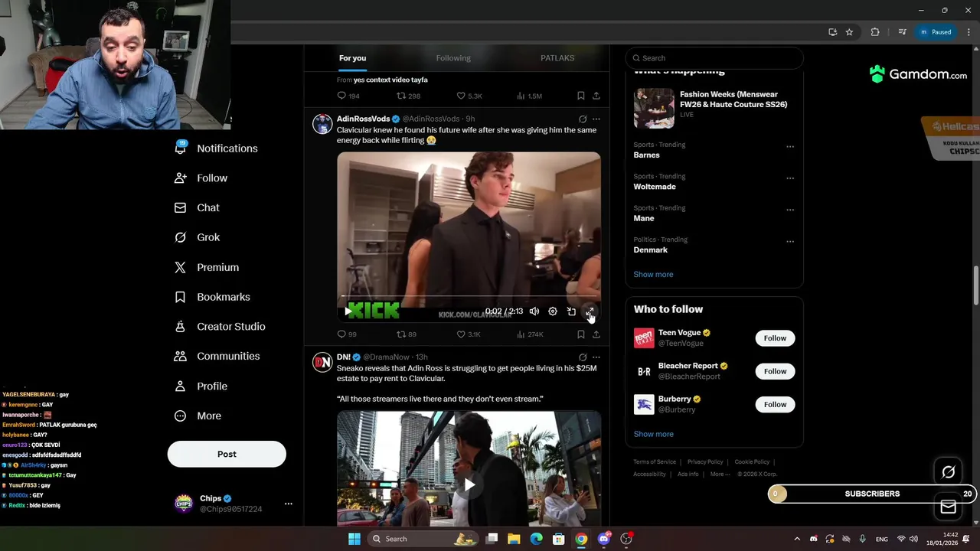Screen dimensions: 980x551
Task: Open Grok action on the AdinRossVods post
Action: [583, 119]
